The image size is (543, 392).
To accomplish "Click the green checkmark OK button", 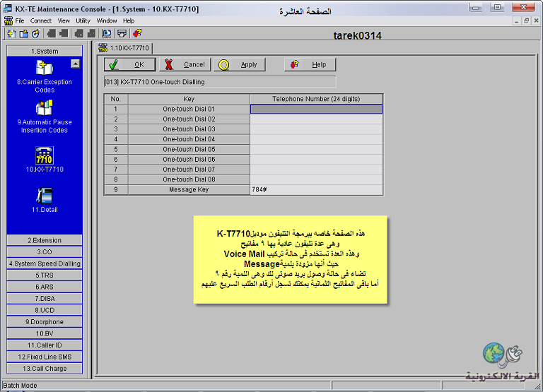I will coord(129,65).
